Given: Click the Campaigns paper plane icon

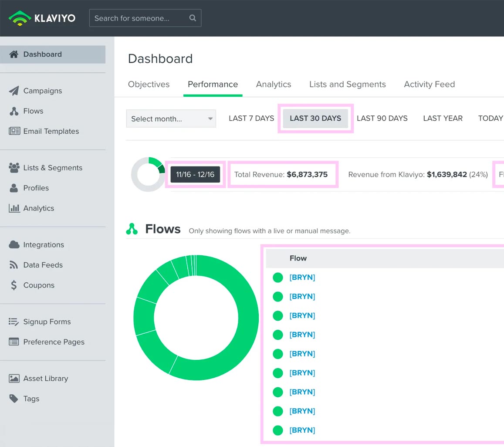Looking at the screenshot, I should click(14, 91).
